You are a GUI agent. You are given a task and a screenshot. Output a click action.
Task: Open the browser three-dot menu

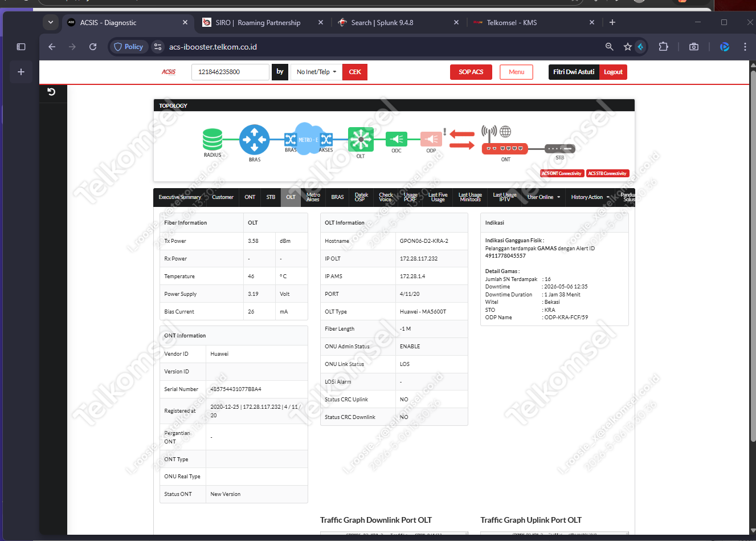tap(745, 47)
